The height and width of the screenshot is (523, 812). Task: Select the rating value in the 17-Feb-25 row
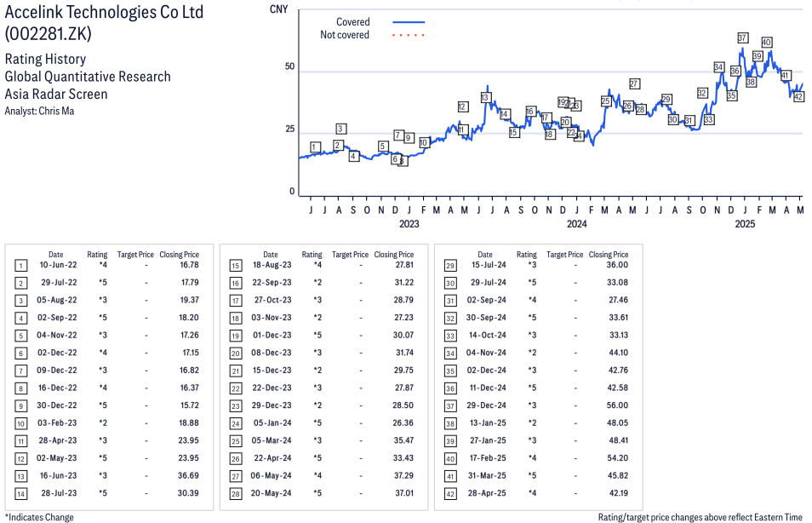(532, 458)
